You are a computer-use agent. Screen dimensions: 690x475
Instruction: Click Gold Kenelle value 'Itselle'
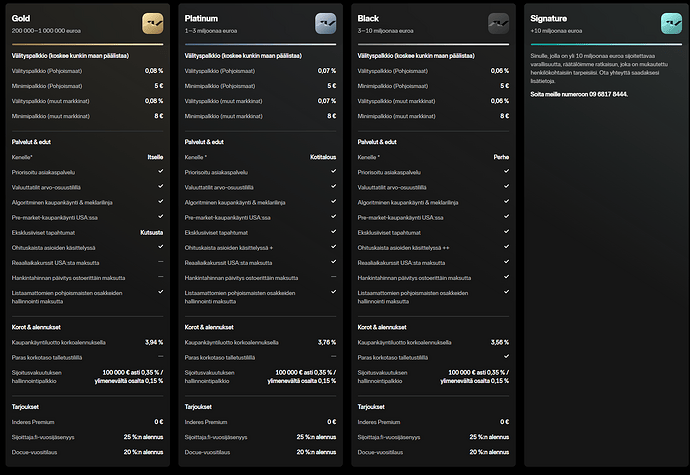coord(155,157)
